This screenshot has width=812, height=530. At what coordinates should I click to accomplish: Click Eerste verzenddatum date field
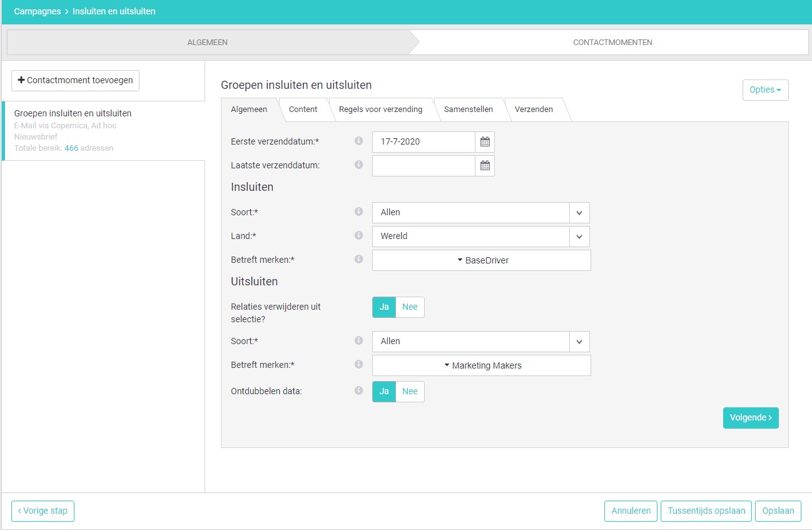[424, 142]
